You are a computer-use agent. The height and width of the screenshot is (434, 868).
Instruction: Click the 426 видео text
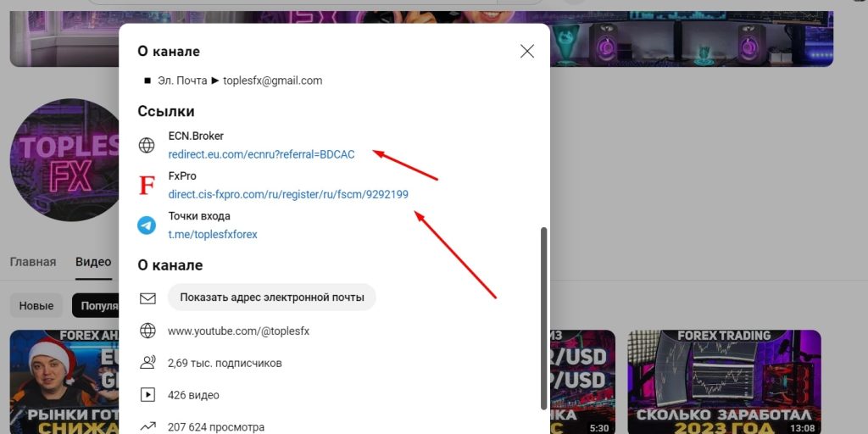[193, 395]
